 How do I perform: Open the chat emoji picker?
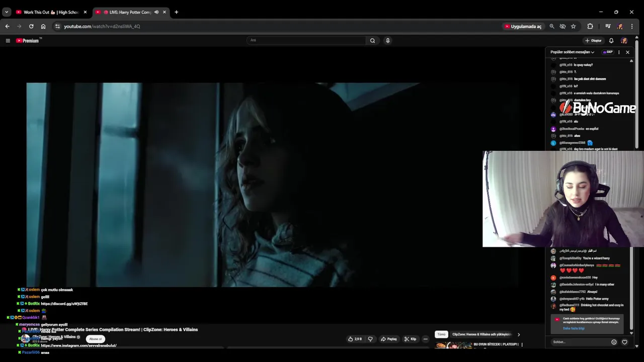point(614,342)
